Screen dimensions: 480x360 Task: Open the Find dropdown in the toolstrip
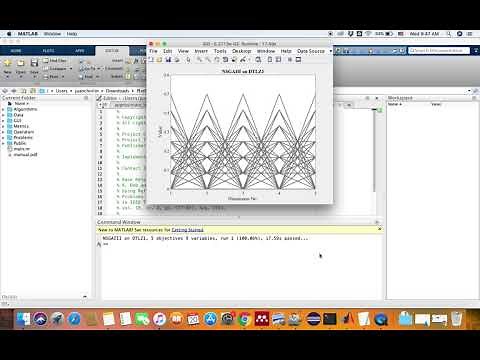[x=89, y=77]
